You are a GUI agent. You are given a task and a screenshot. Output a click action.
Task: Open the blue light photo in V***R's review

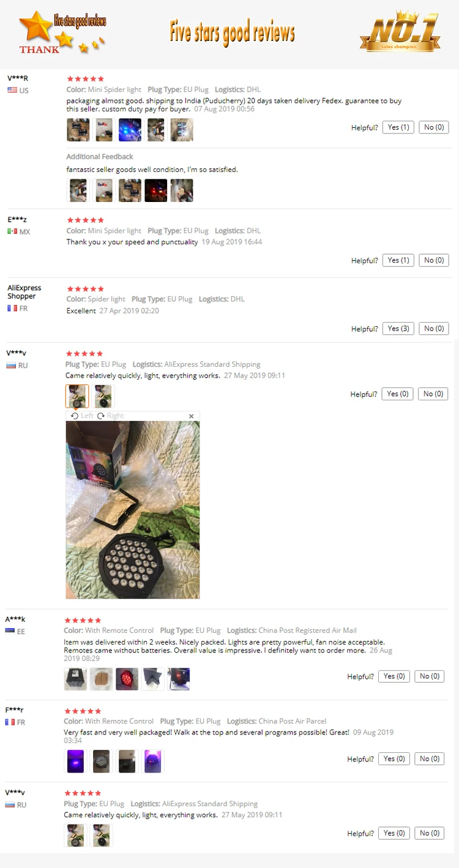130,130
